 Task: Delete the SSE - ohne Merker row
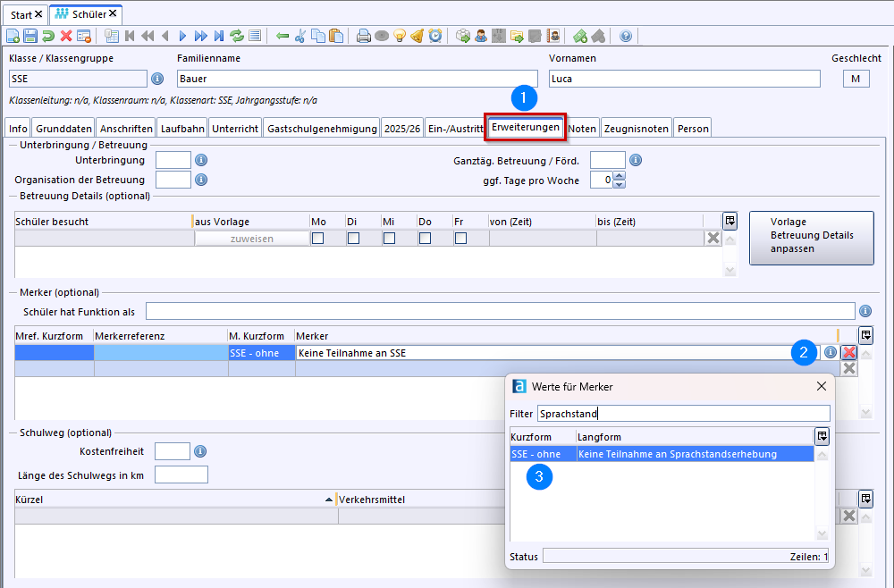click(x=849, y=353)
